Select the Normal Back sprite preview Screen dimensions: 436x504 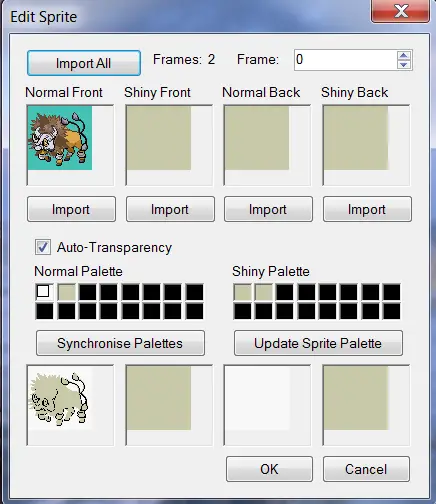[267, 145]
